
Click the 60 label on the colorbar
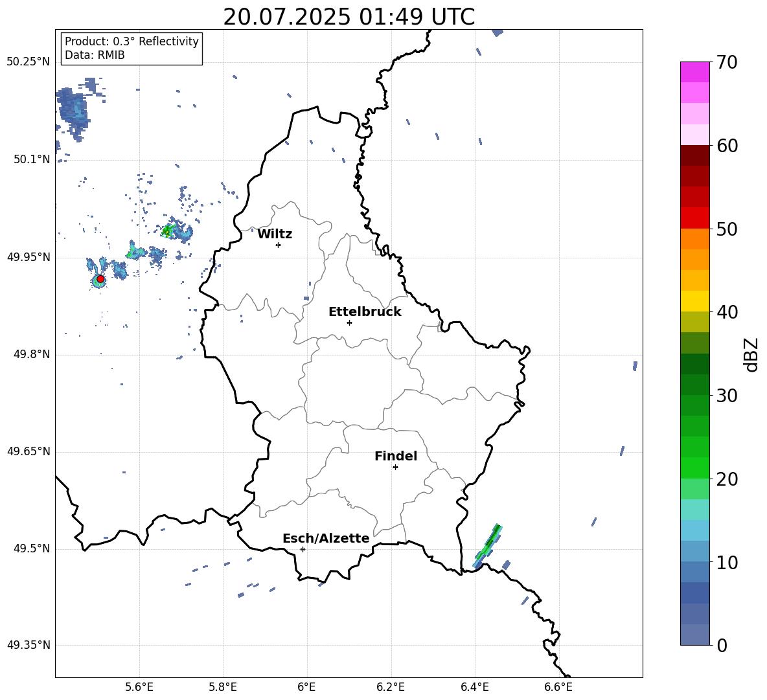point(727,146)
